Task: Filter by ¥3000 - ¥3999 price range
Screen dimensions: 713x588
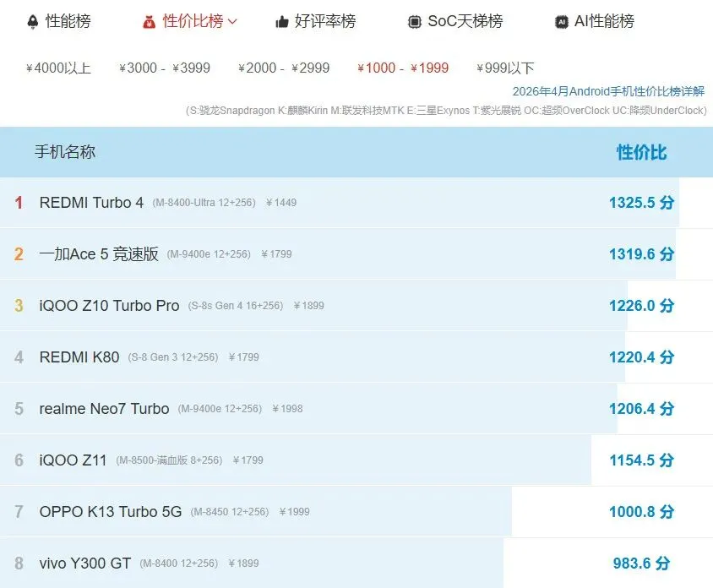Action: pyautogui.click(x=165, y=68)
